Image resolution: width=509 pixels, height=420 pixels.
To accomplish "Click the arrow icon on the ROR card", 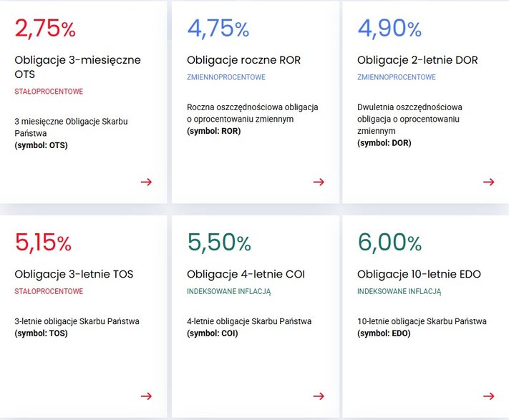I will [x=319, y=182].
